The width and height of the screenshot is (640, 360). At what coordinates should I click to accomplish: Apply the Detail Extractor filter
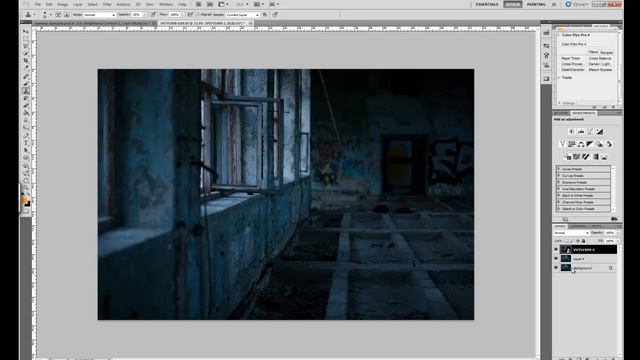point(573,70)
